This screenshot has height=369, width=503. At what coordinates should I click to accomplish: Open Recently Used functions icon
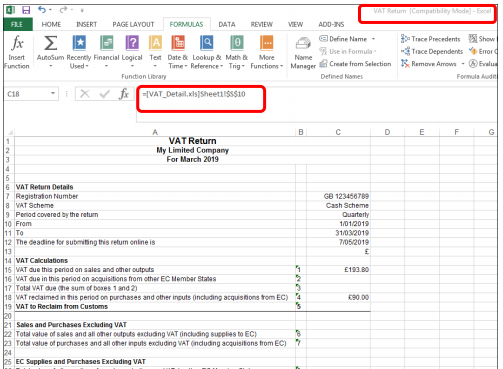pyautogui.click(x=79, y=43)
